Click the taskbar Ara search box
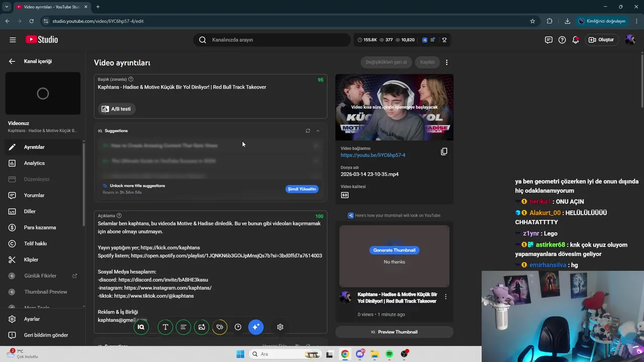644x362 pixels. tap(286, 354)
